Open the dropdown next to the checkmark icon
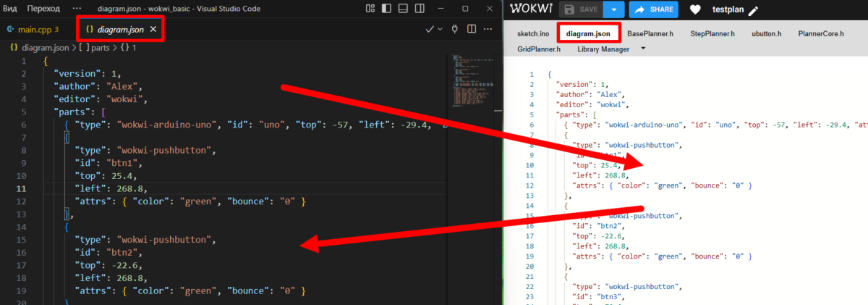The image size is (868, 305). coord(440,30)
